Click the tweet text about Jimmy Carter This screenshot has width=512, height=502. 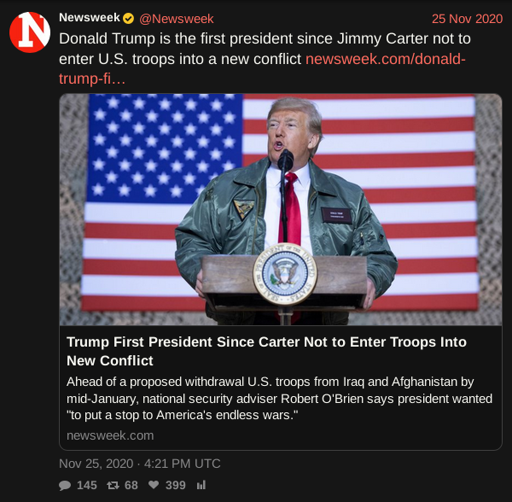coord(265,49)
